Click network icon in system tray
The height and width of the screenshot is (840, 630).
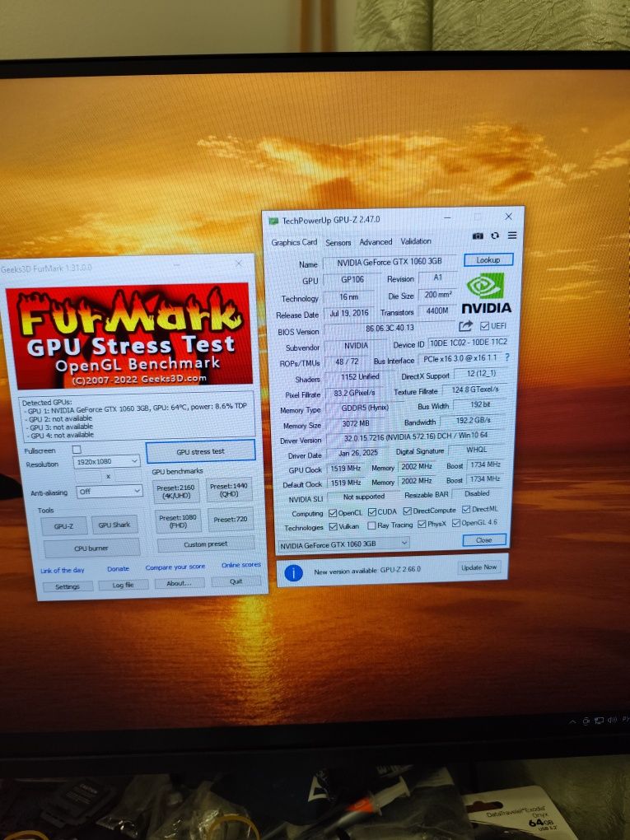click(x=599, y=721)
